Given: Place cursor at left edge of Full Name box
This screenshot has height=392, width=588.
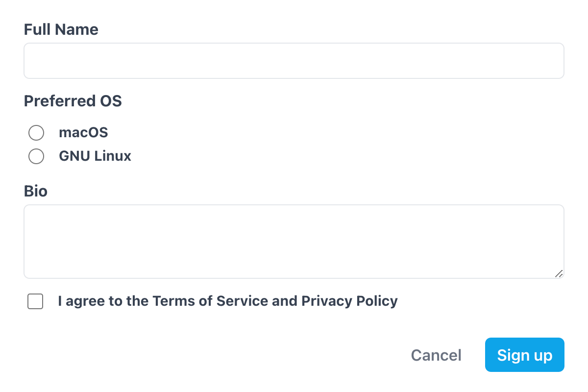Looking at the screenshot, I should pyautogui.click(x=30, y=61).
